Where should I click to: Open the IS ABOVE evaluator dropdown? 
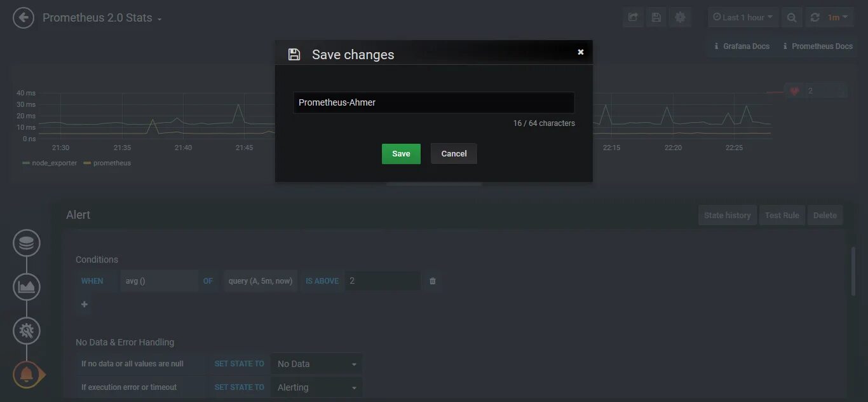coord(322,281)
